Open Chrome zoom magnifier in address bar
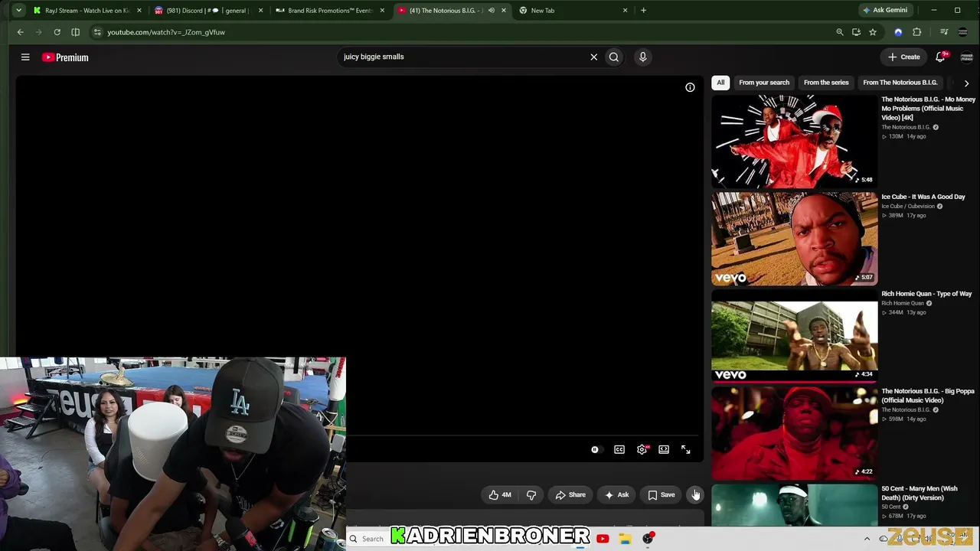Screen dimensions: 980x551 pyautogui.click(x=840, y=32)
